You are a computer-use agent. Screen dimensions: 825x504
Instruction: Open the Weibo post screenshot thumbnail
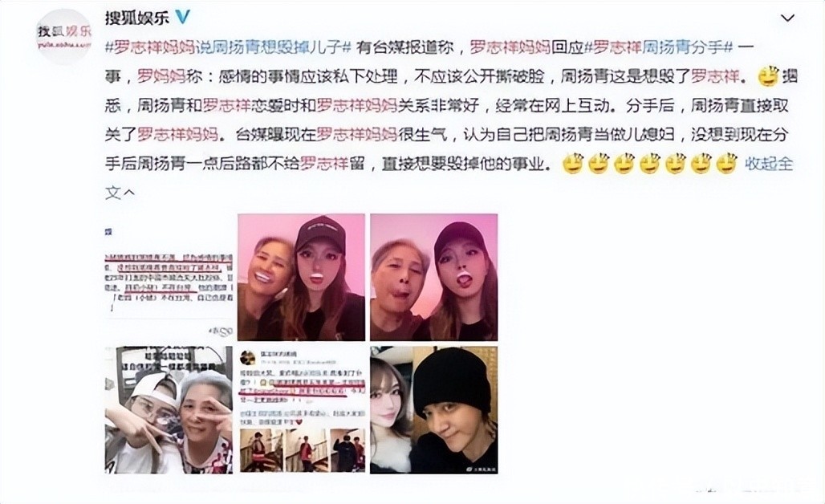pyautogui.click(x=301, y=410)
